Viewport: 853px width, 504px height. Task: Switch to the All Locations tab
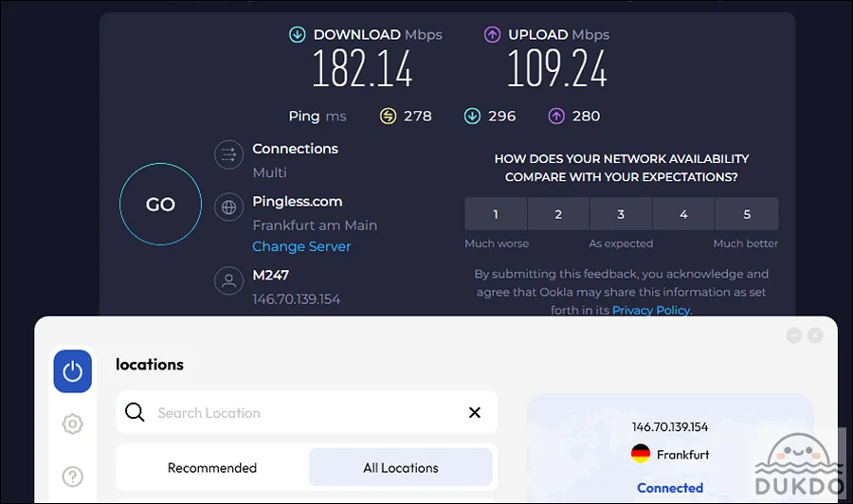click(401, 468)
